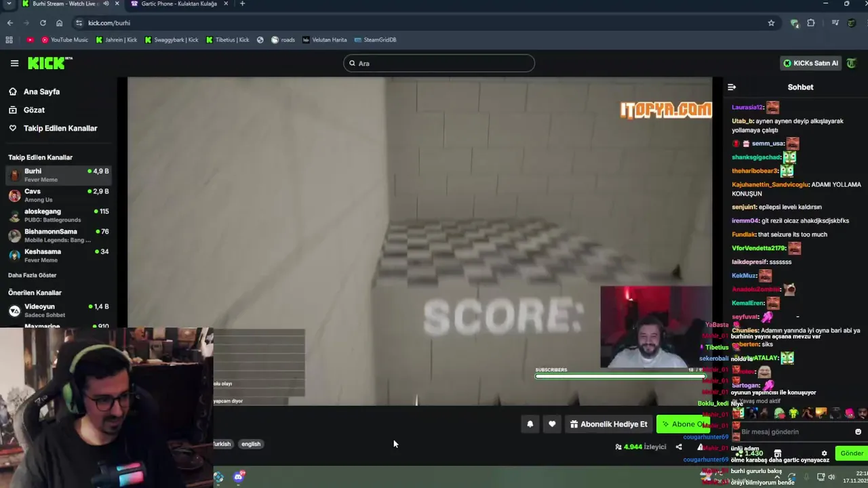The height and width of the screenshot is (488, 868).
Task: Open Keshasama channel in followed list
Action: coord(58,256)
